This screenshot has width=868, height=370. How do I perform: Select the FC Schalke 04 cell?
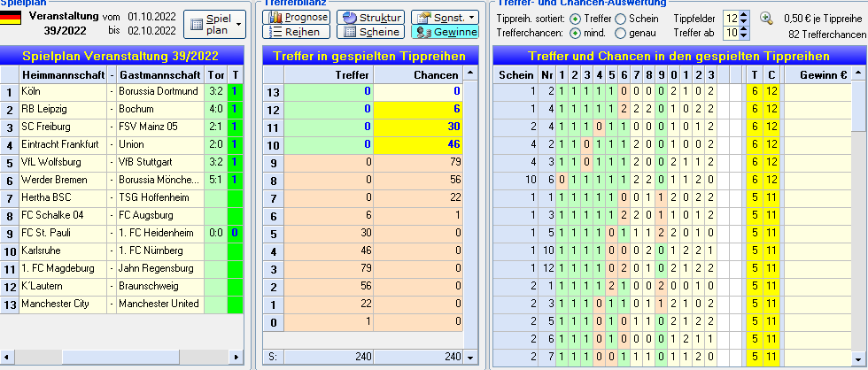tap(63, 215)
